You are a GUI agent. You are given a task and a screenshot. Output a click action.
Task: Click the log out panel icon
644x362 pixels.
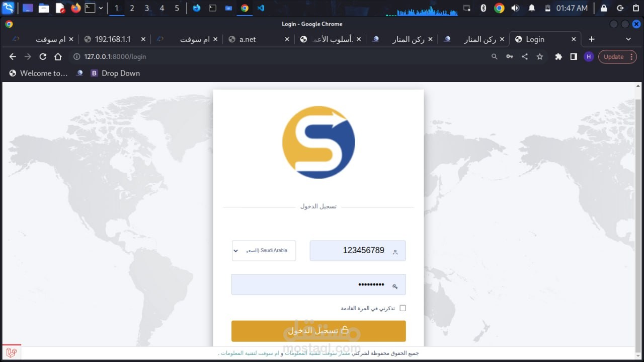tap(620, 8)
